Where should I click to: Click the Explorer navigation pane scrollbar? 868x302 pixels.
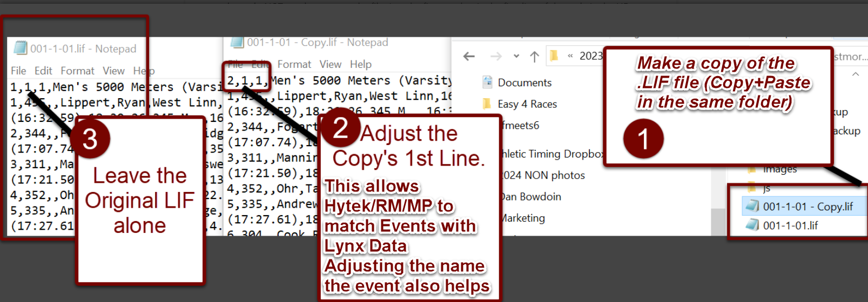718,222
